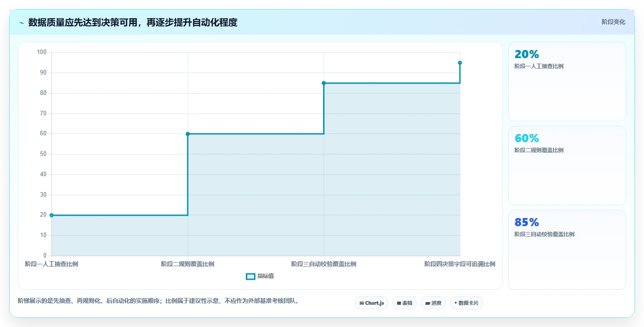This screenshot has height=327, width=644.
Task: Click the icon inside the Chart.js chip
Action: pyautogui.click(x=362, y=303)
